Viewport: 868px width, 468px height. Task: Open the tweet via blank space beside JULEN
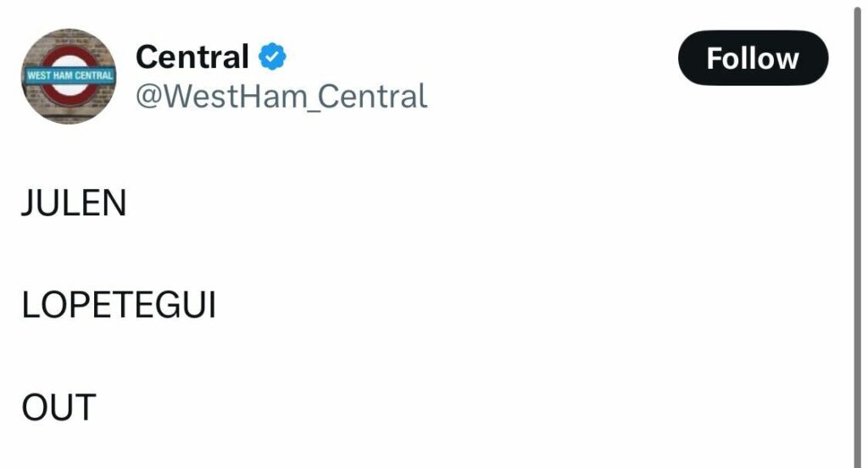click(x=470, y=203)
